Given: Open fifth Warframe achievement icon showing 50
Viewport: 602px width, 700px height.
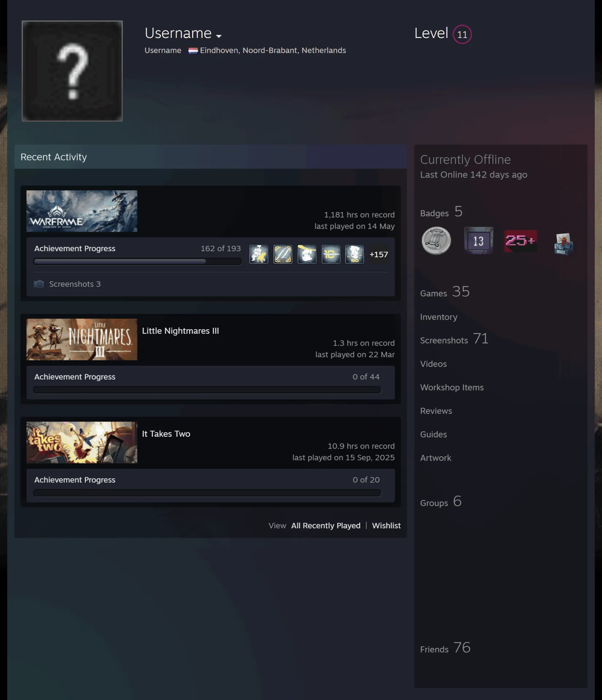Looking at the screenshot, I should pos(355,254).
